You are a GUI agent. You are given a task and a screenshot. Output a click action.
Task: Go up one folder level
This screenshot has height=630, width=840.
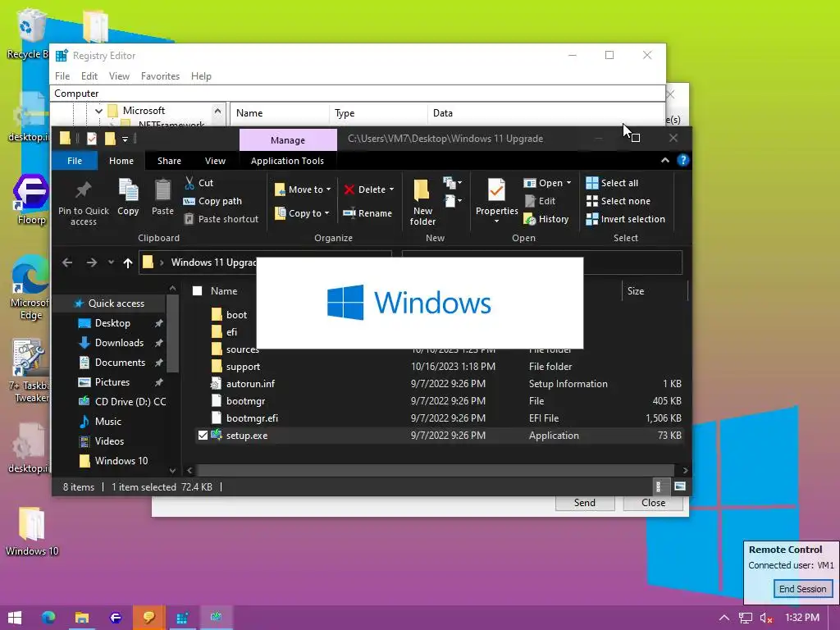point(127,262)
